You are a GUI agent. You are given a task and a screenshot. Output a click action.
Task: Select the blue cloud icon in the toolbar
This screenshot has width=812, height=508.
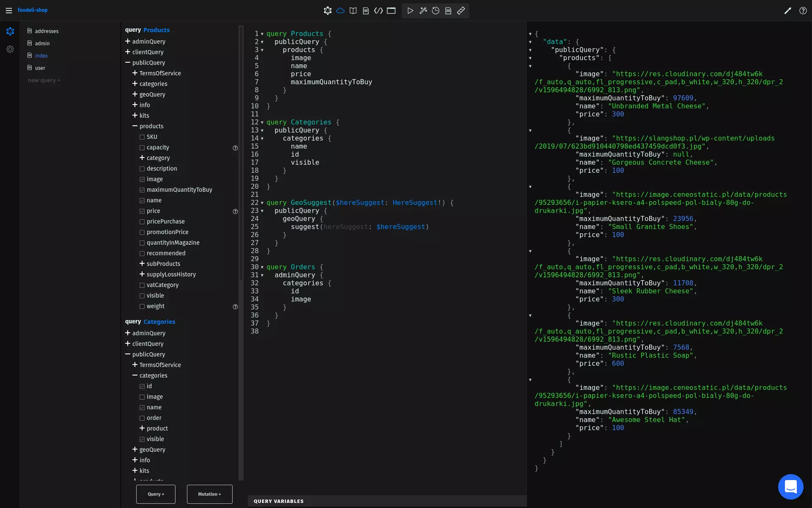coord(340,11)
